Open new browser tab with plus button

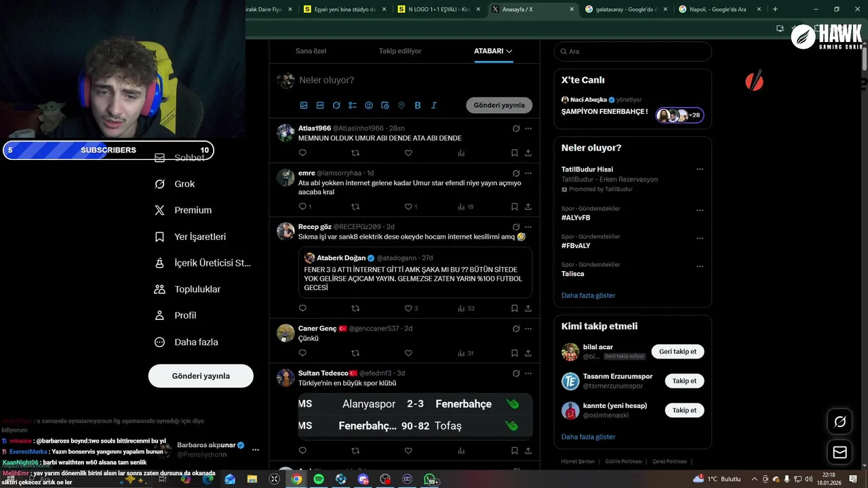[x=775, y=9]
